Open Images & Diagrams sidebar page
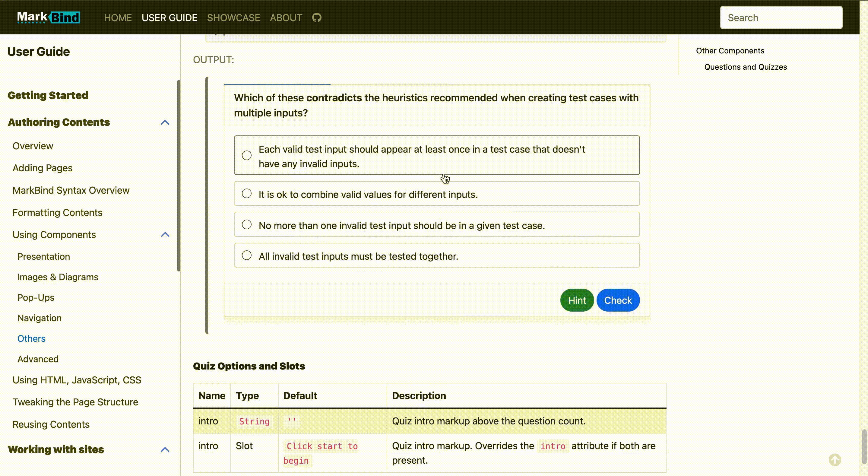Viewport: 868px width, 476px height. pos(58,277)
